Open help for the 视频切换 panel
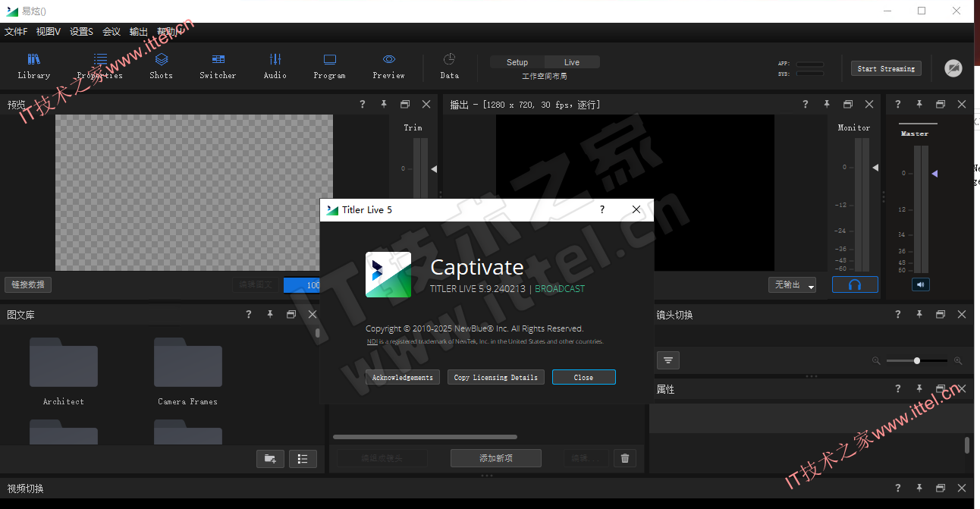This screenshot has height=509, width=980. (x=898, y=488)
